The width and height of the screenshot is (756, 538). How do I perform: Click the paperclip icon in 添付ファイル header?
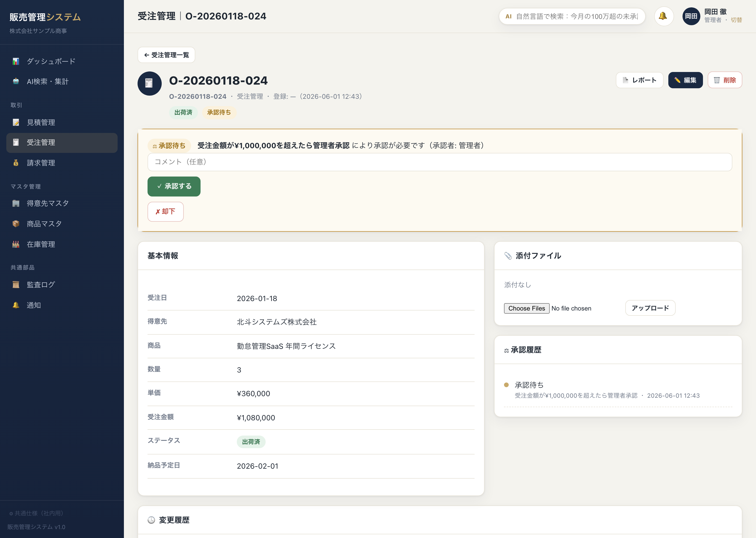[x=508, y=256]
